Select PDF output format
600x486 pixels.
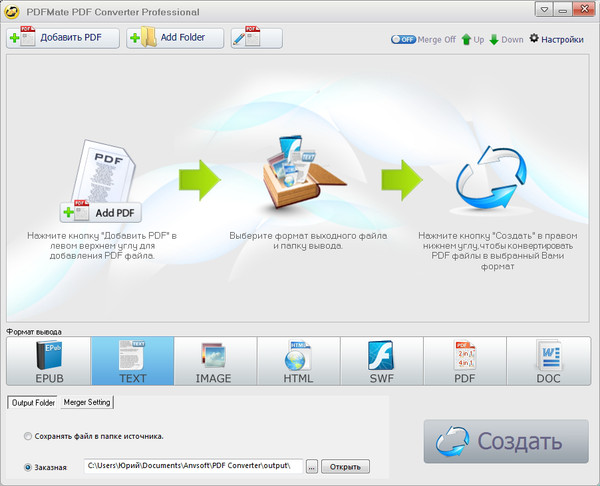[465, 361]
